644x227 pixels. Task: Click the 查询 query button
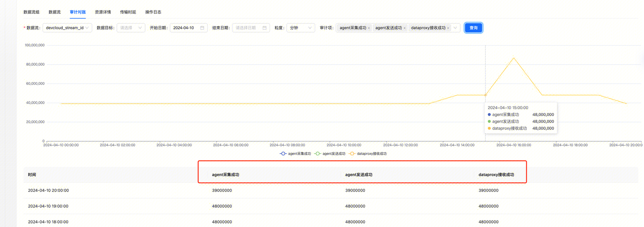click(474, 28)
